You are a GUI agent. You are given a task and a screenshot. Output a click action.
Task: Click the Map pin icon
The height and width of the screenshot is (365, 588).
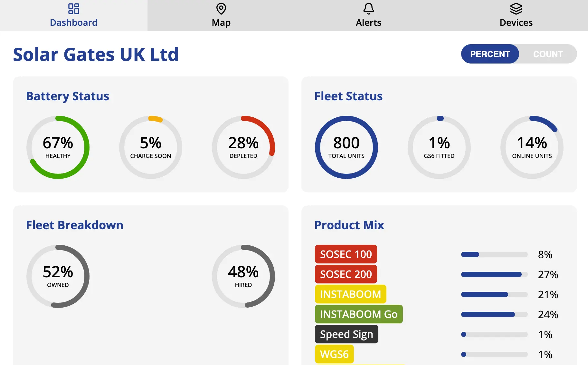221,9
